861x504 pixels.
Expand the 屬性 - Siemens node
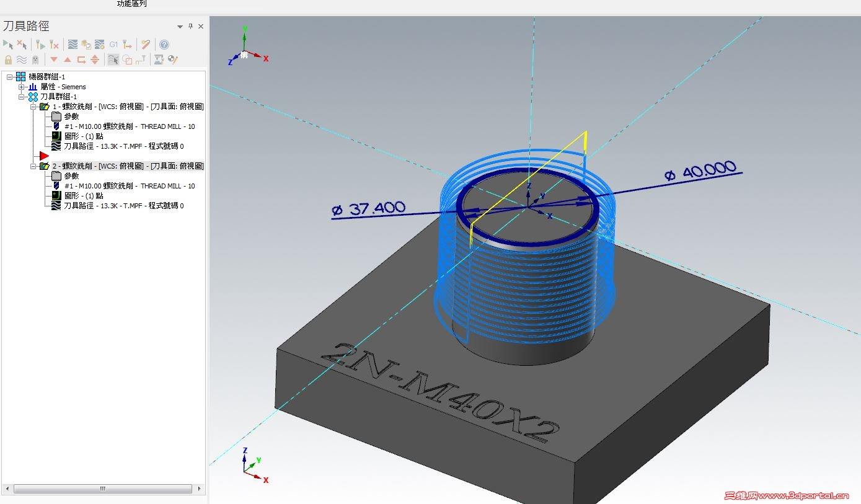click(x=22, y=87)
